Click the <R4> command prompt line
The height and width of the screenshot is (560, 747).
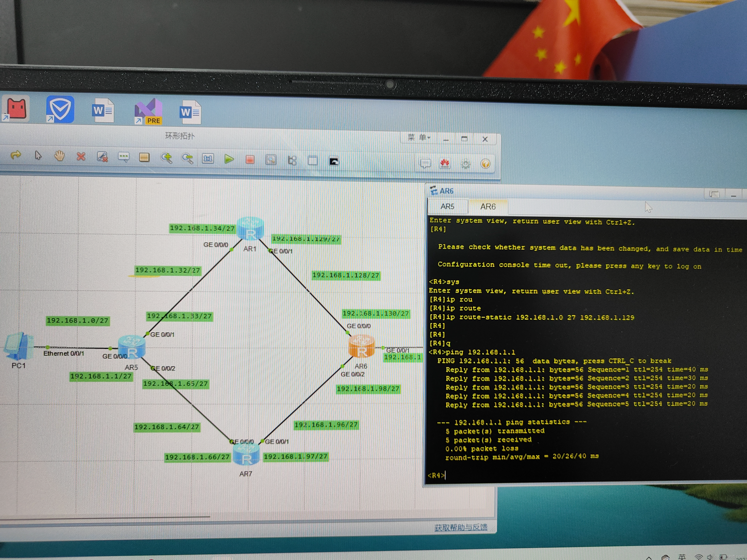click(437, 475)
